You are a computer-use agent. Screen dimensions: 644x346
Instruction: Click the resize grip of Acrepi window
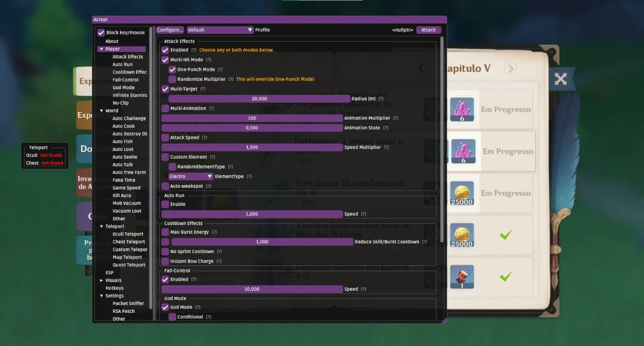[x=444, y=320]
